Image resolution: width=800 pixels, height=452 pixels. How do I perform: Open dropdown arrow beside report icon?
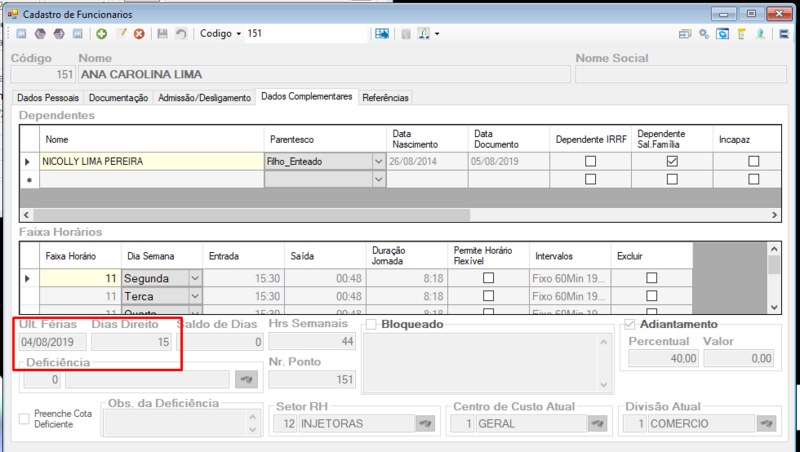(437, 34)
